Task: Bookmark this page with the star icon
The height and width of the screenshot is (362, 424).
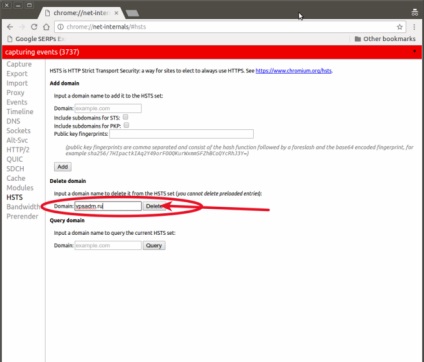Action: [x=399, y=27]
